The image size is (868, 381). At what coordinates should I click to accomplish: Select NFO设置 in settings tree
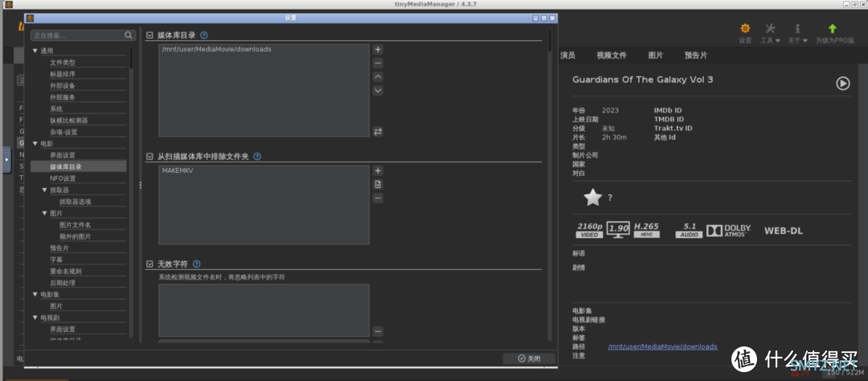tap(63, 178)
